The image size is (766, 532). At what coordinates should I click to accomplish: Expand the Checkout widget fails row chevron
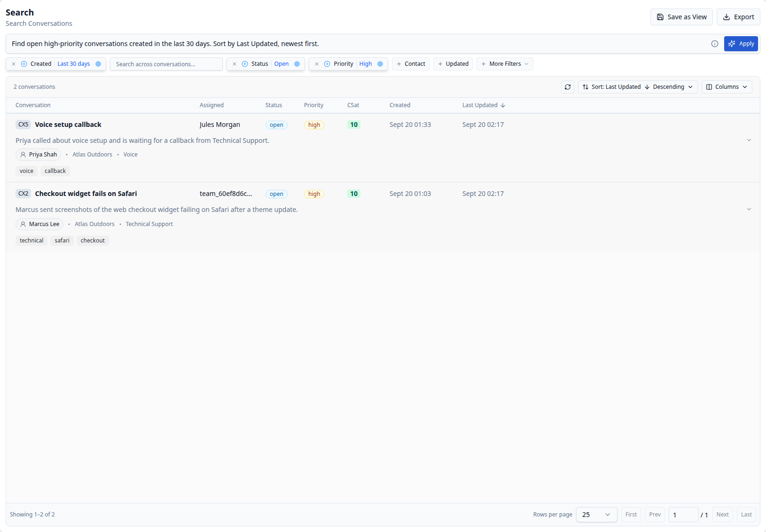click(749, 209)
